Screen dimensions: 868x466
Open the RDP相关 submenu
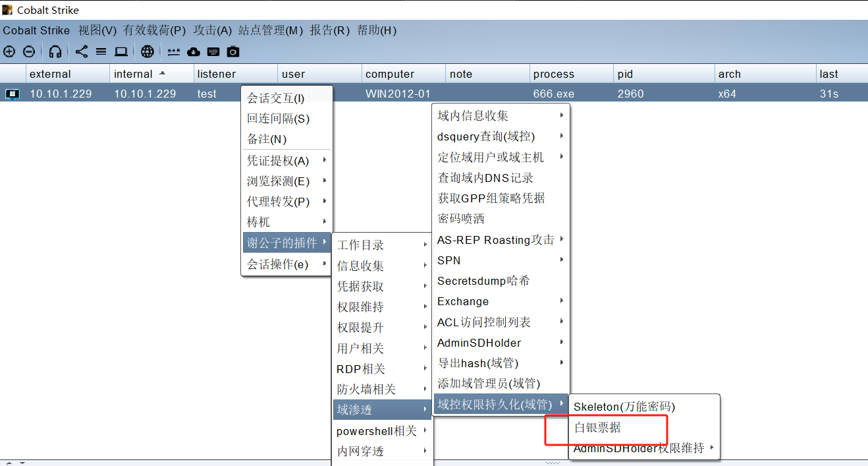tap(382, 368)
